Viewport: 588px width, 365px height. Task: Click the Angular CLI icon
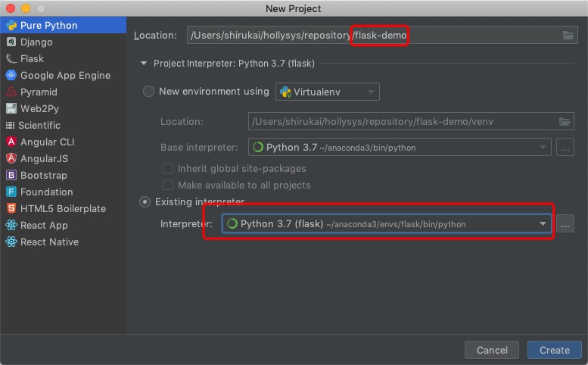[11, 142]
